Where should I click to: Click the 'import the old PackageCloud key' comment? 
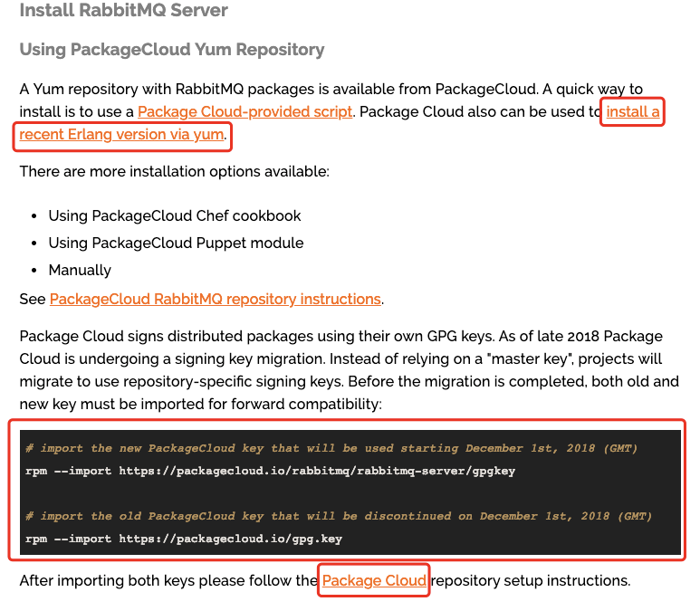(x=339, y=516)
